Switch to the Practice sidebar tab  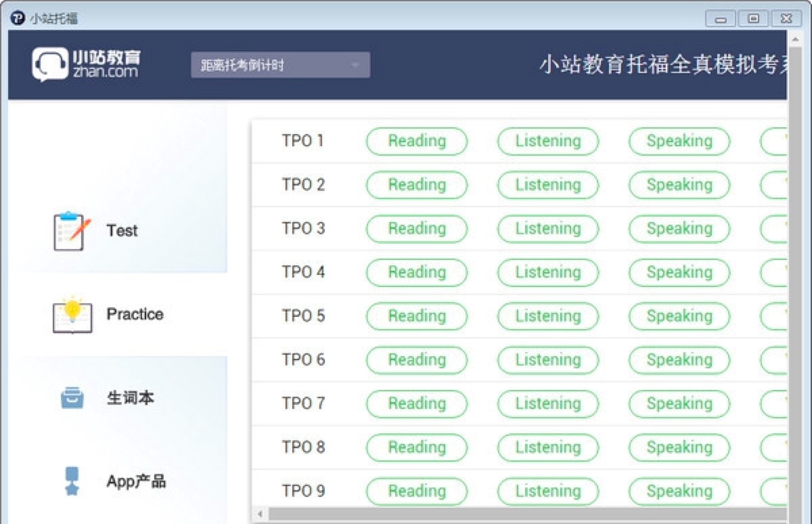118,315
